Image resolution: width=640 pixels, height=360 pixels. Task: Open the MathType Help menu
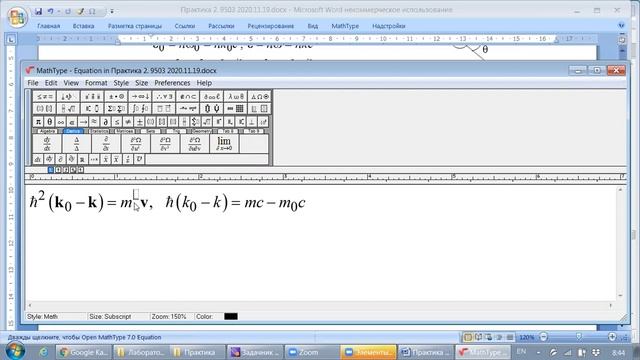[x=204, y=83]
